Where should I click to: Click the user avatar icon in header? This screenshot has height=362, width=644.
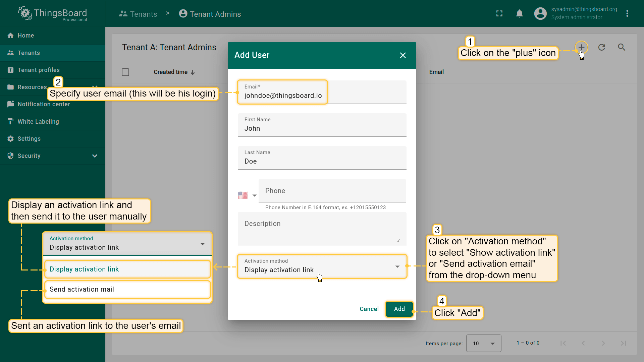[540, 13]
